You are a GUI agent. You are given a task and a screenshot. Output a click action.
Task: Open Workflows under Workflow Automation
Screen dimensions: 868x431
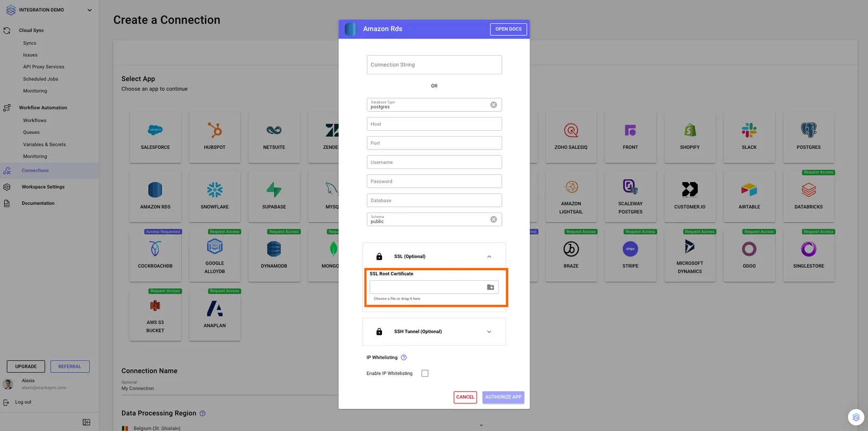click(35, 120)
